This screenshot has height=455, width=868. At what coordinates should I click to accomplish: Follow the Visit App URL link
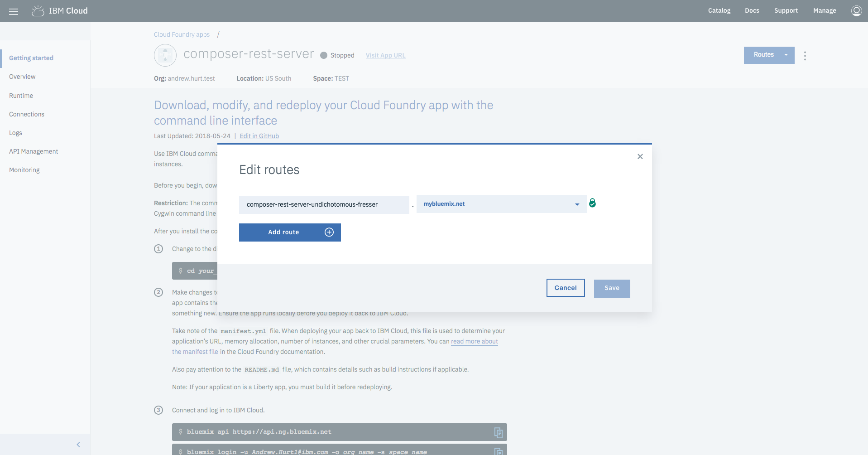click(x=385, y=55)
